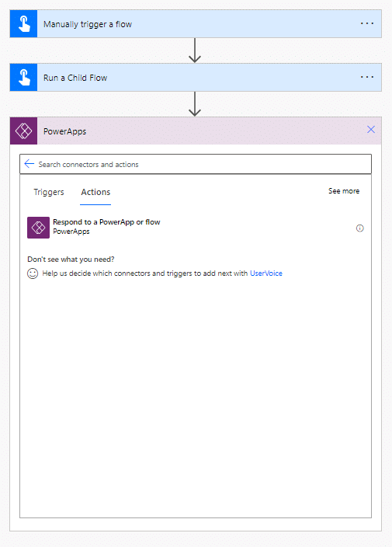Select the Actions tab
Image resolution: width=392 pixels, height=547 pixels.
click(x=95, y=192)
